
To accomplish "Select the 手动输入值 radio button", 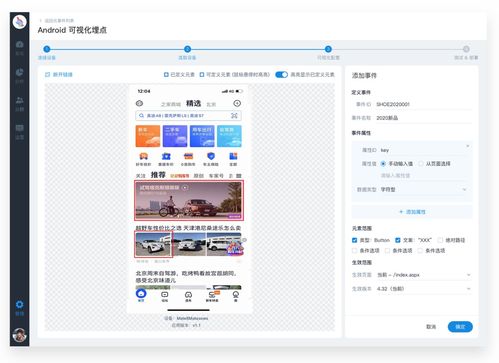I will [x=383, y=164].
